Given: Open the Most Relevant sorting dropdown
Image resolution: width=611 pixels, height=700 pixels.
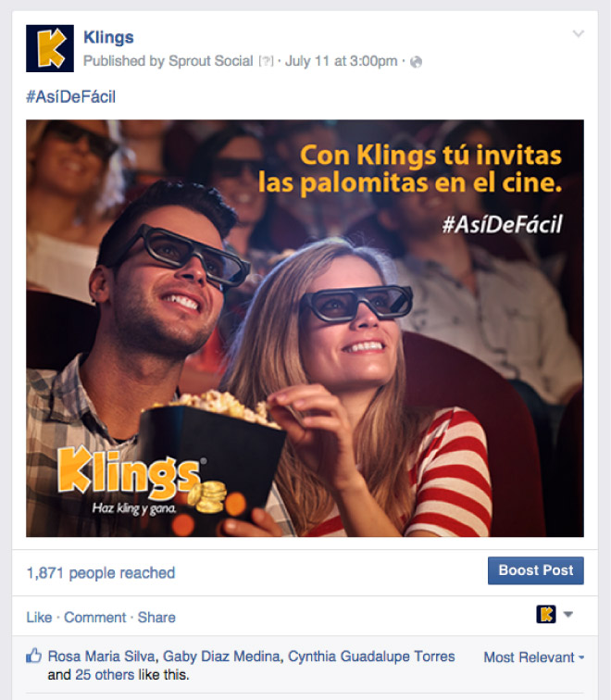Looking at the screenshot, I should click(x=534, y=657).
